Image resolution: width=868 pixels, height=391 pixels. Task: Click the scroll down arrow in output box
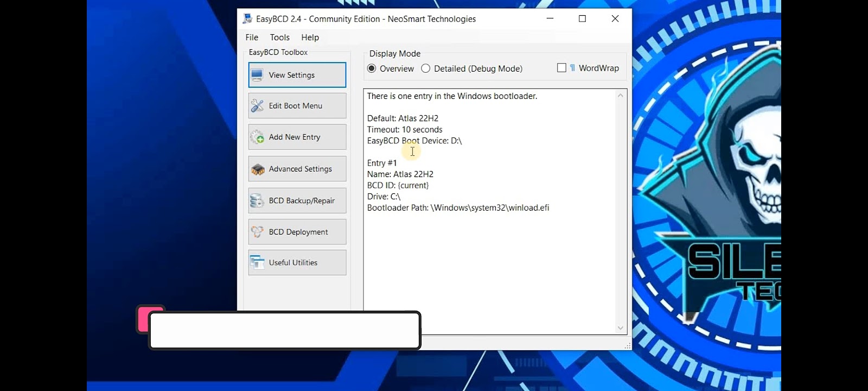621,328
